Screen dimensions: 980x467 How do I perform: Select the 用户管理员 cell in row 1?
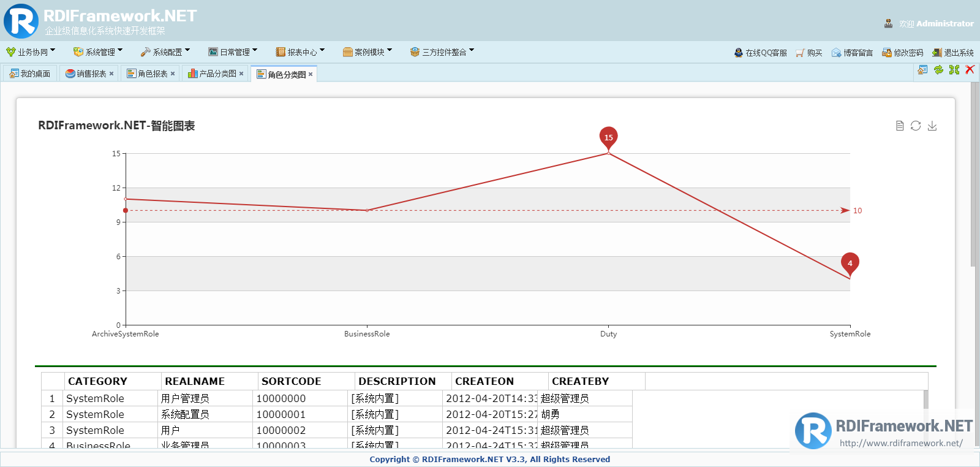point(205,398)
